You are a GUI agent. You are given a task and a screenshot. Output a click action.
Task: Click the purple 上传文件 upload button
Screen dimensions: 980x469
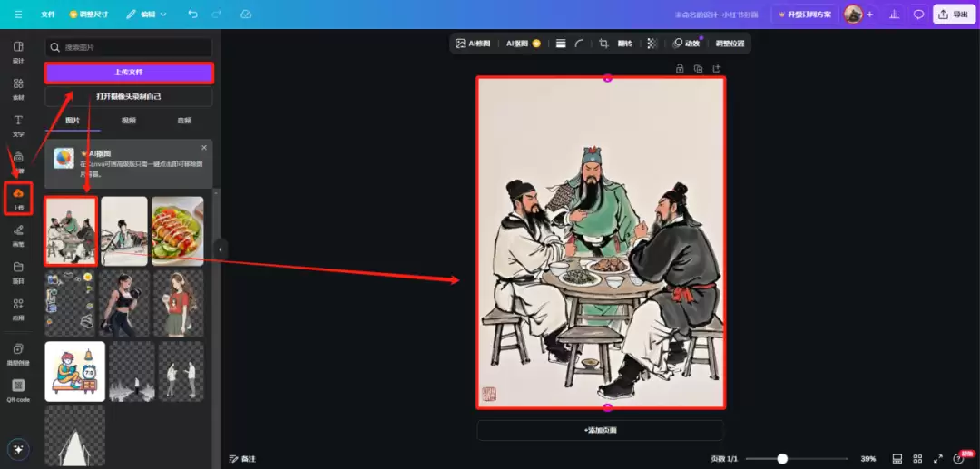tap(129, 73)
